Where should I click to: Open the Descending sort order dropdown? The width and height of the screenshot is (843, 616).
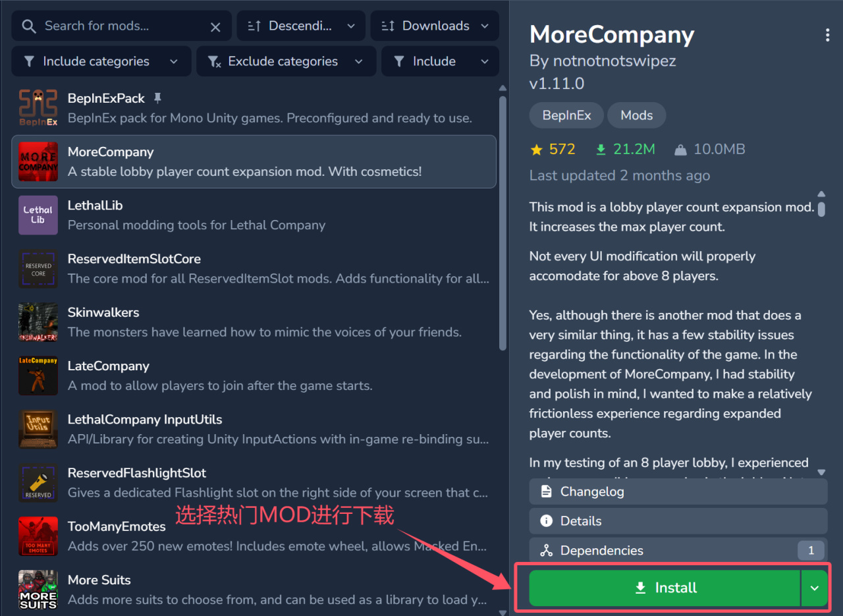tap(301, 26)
